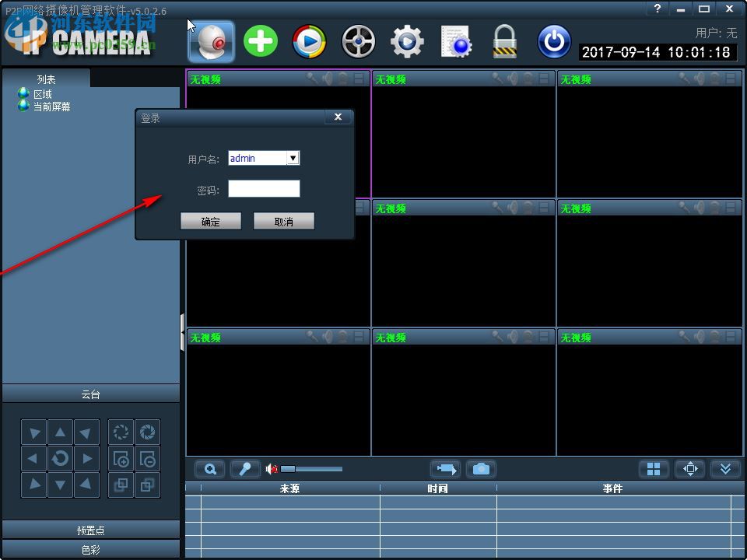
Task: Toggle audio in bottom-left video pane
Action: click(x=328, y=336)
